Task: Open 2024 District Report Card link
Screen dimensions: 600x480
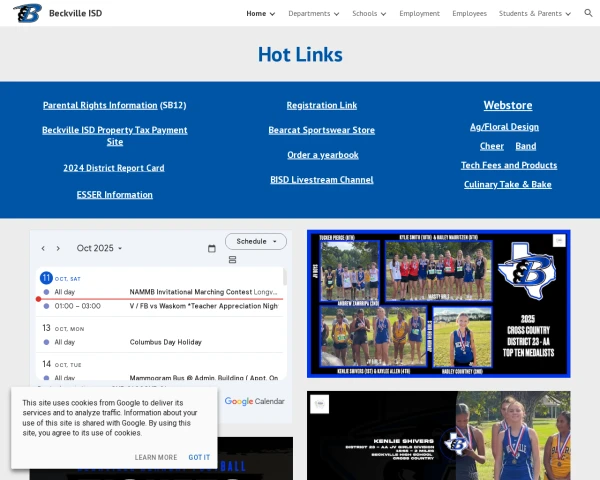Action: pos(114,168)
